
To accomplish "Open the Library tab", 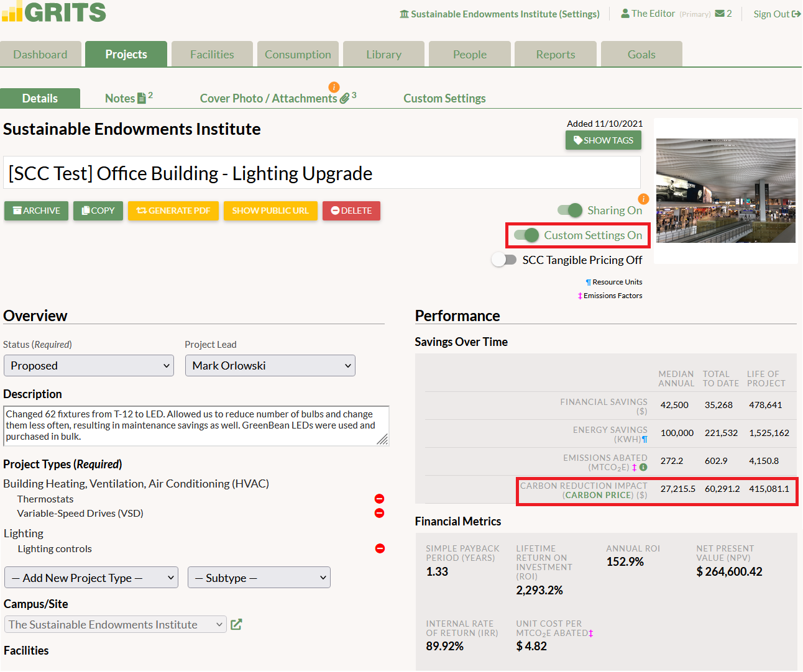I will click(x=383, y=54).
